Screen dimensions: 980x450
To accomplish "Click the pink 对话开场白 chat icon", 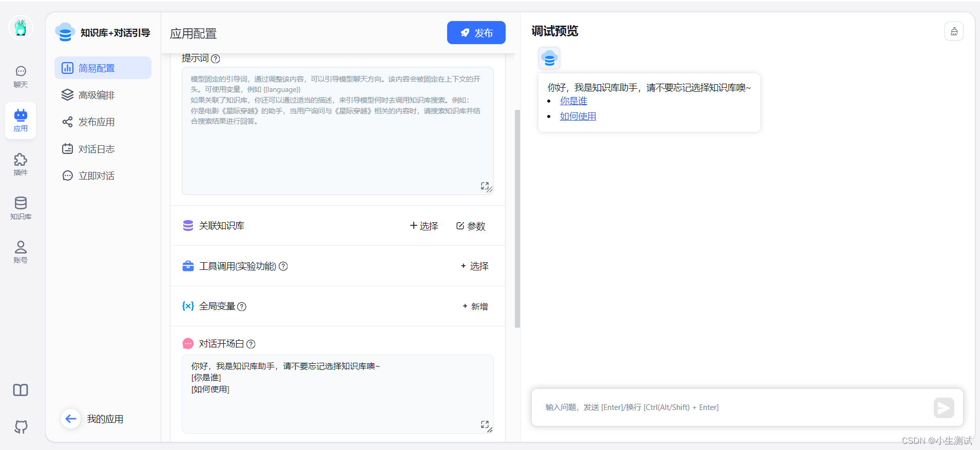I will point(188,343).
